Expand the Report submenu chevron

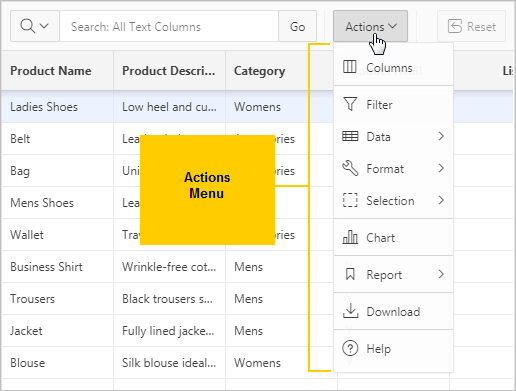[441, 274]
